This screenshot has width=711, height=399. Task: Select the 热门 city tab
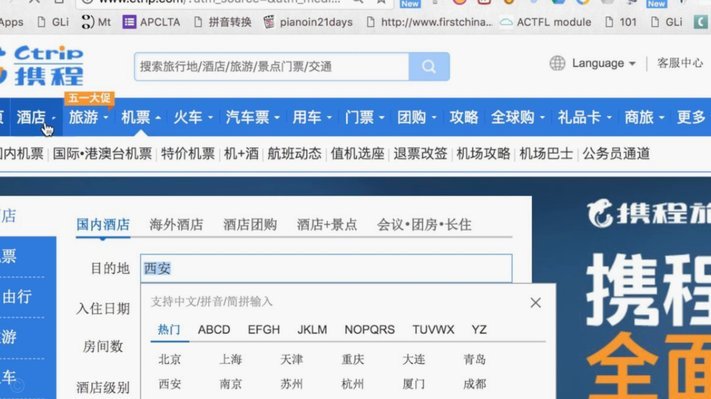[x=169, y=330]
